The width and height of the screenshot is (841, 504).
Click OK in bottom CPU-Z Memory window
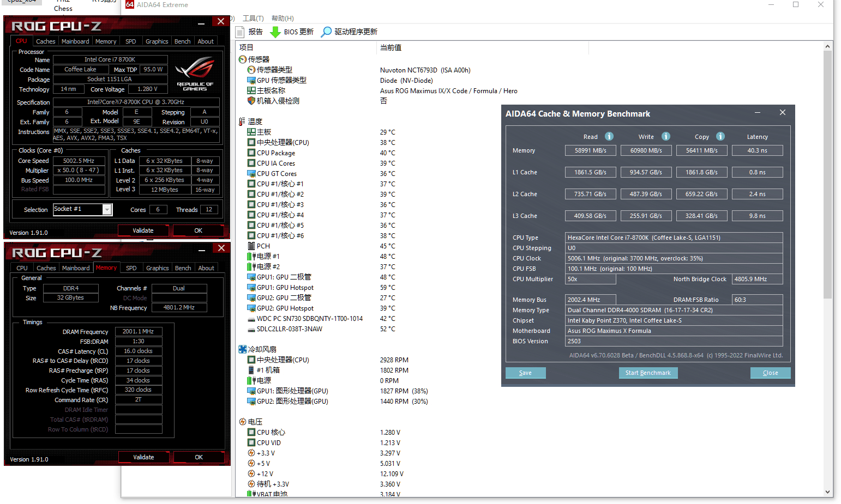pos(199,457)
